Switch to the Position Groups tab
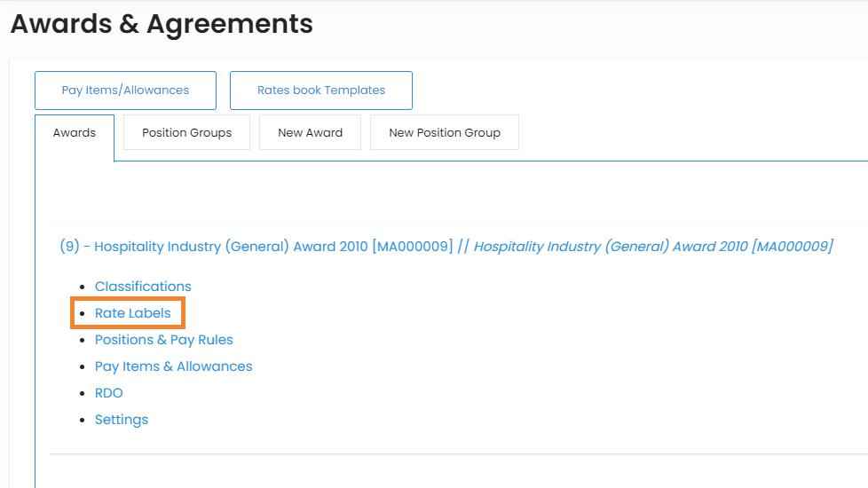 (x=186, y=133)
